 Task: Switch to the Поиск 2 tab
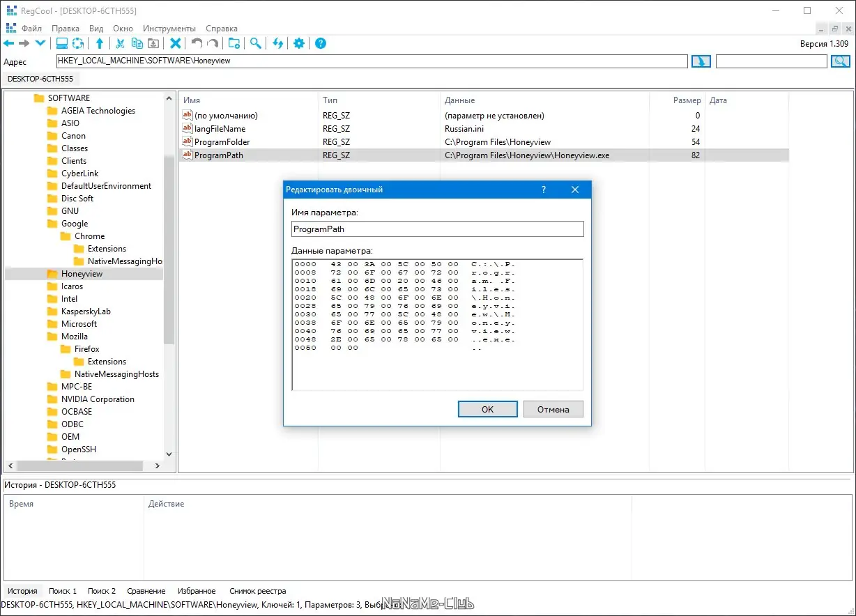click(102, 591)
